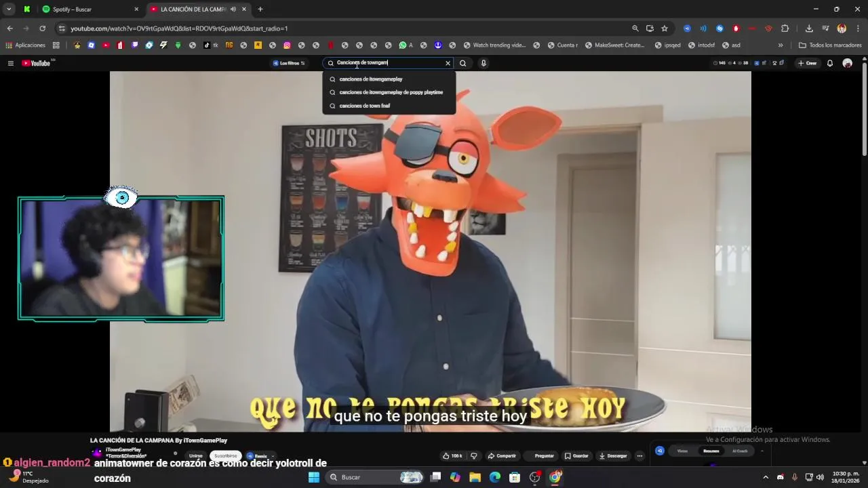868x488 pixels.
Task: Open the YouTube account avatar menu
Action: 847,63
